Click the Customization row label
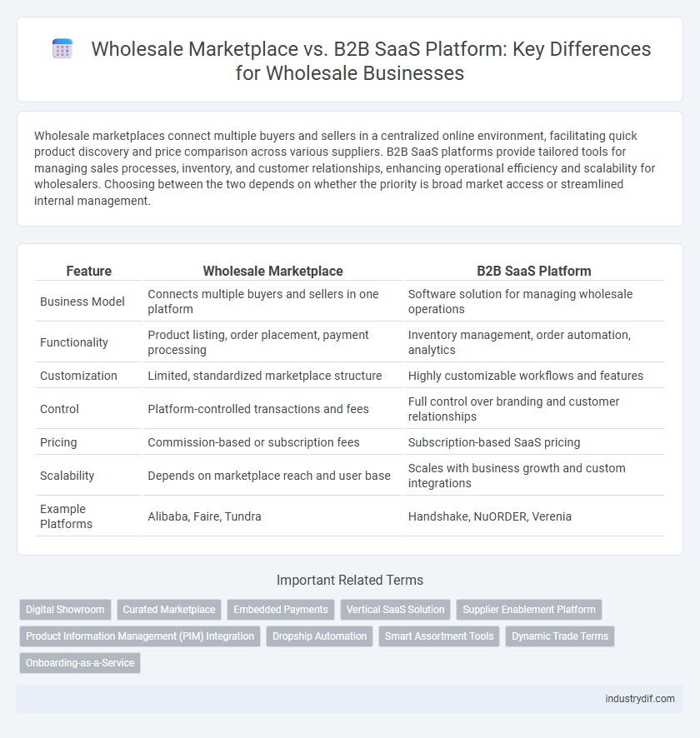The image size is (700, 738). click(x=78, y=376)
